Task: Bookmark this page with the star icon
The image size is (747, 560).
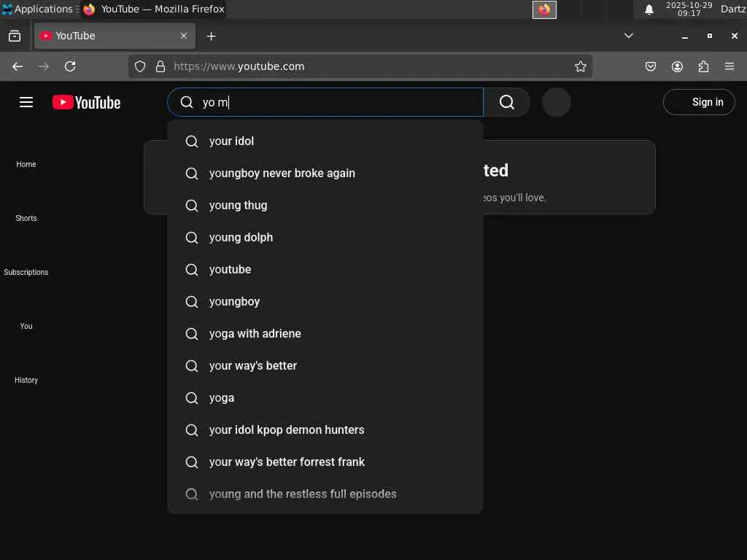Action: click(x=581, y=66)
